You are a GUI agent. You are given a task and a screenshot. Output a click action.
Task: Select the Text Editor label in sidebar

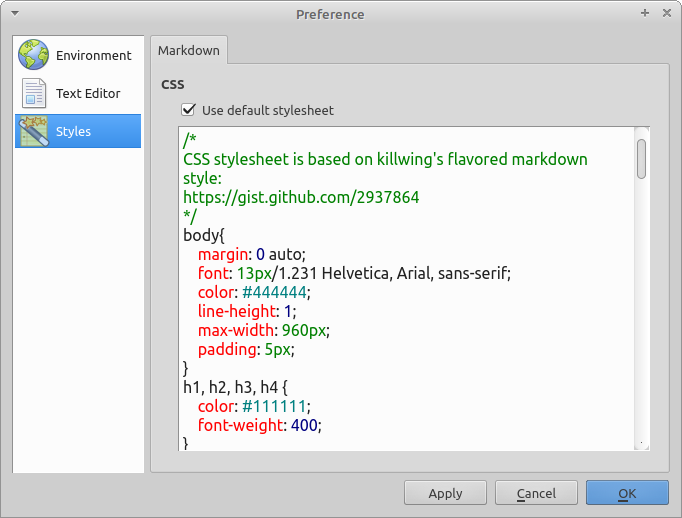(x=88, y=93)
